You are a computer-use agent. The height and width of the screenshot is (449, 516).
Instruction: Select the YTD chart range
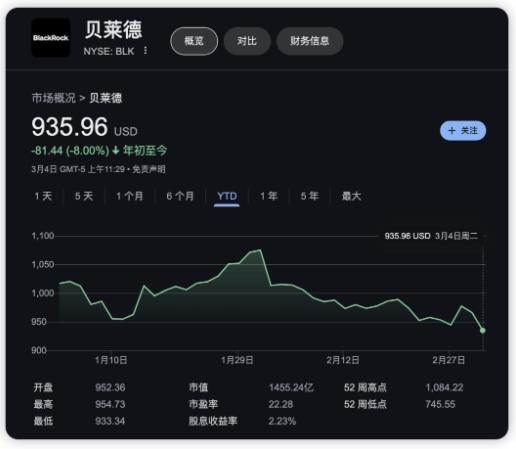coord(227,196)
